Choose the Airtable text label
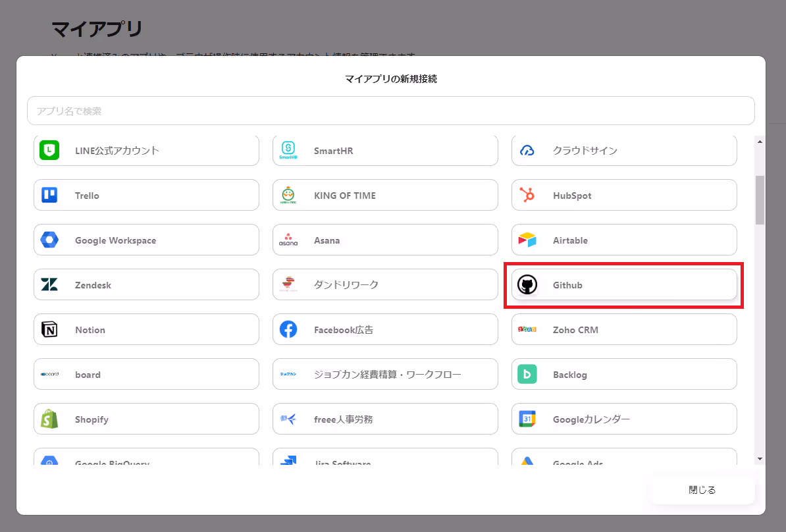 [x=570, y=241]
